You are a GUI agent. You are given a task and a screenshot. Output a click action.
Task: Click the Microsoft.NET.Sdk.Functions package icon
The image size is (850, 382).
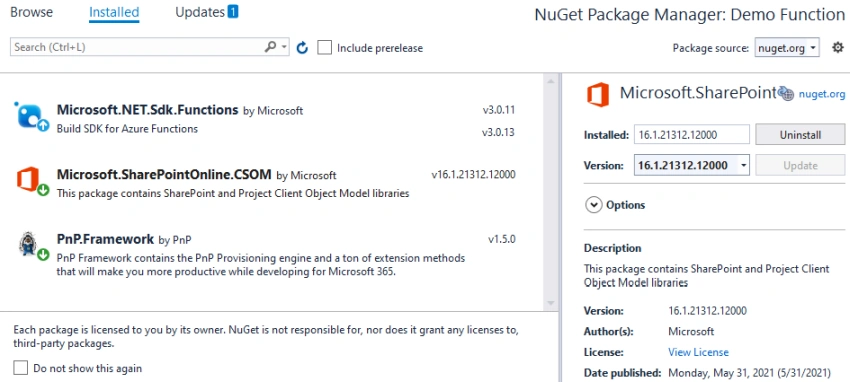(30, 116)
